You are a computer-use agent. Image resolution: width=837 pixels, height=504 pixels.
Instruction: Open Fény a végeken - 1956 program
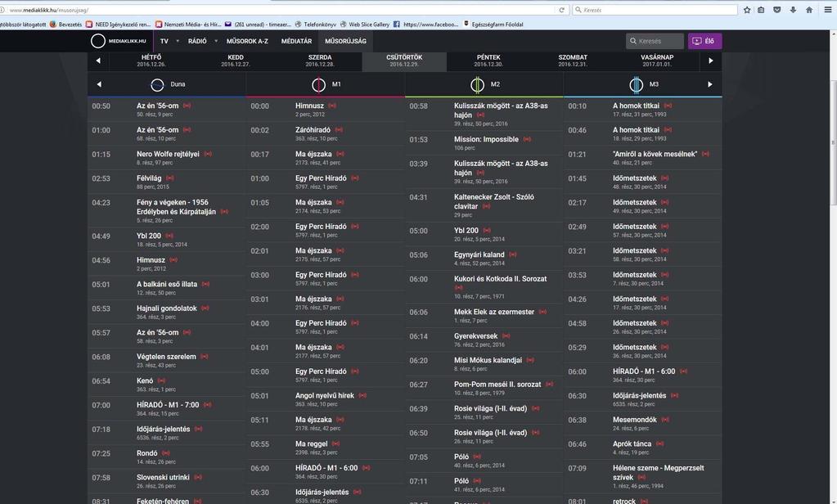pyautogui.click(x=176, y=207)
